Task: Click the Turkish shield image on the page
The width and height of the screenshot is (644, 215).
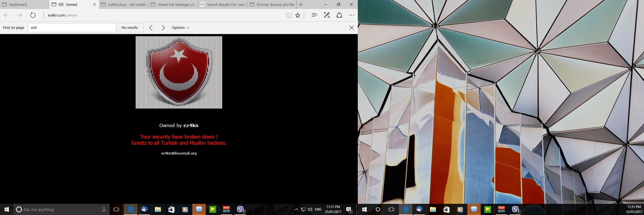Action: tap(179, 72)
